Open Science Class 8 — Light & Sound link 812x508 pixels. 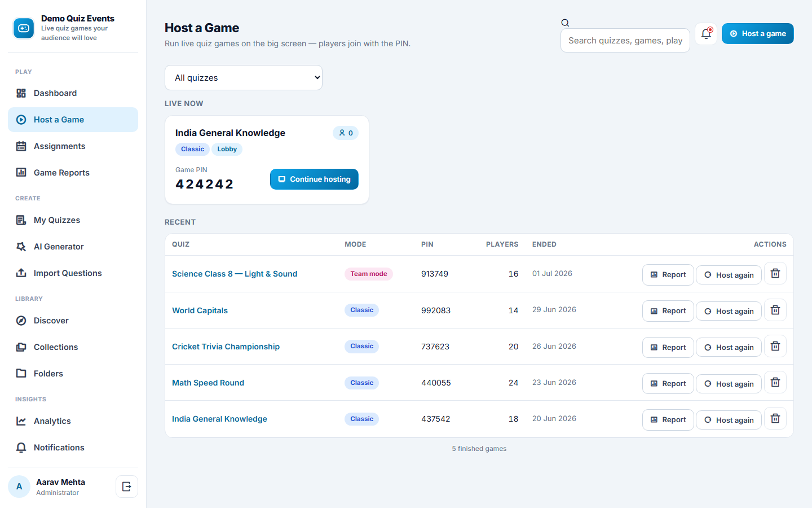235,274
